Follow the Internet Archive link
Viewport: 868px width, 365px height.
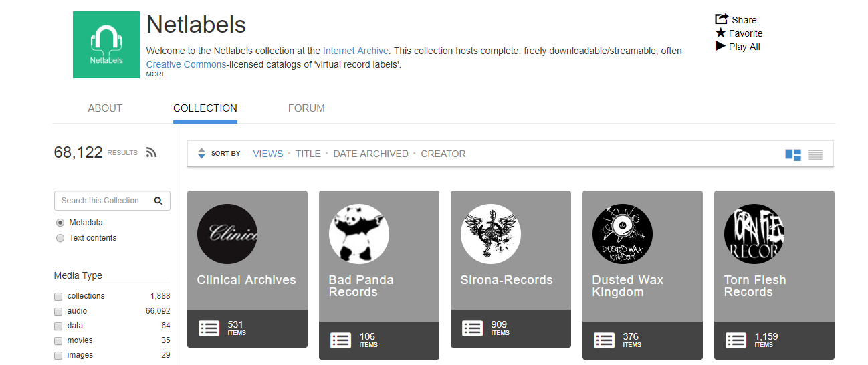(x=356, y=51)
